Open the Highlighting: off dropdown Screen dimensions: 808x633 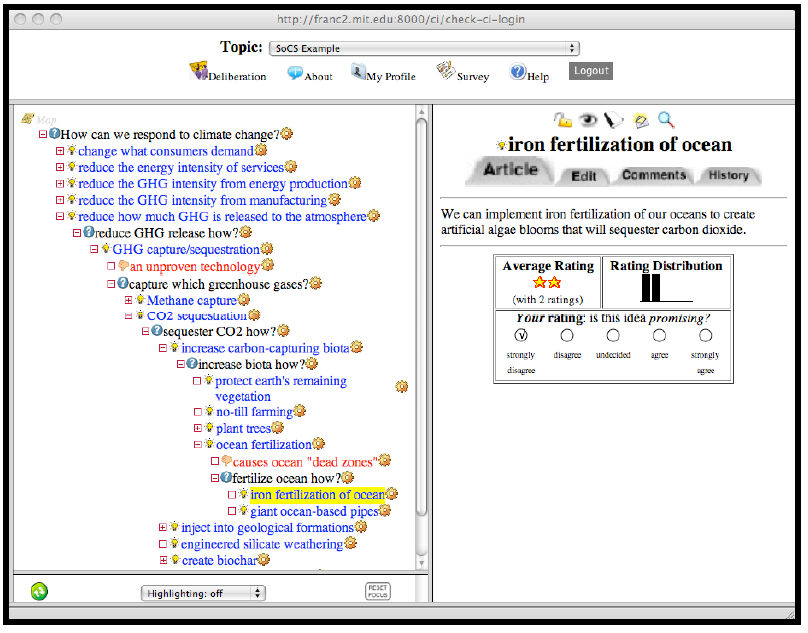click(x=203, y=593)
